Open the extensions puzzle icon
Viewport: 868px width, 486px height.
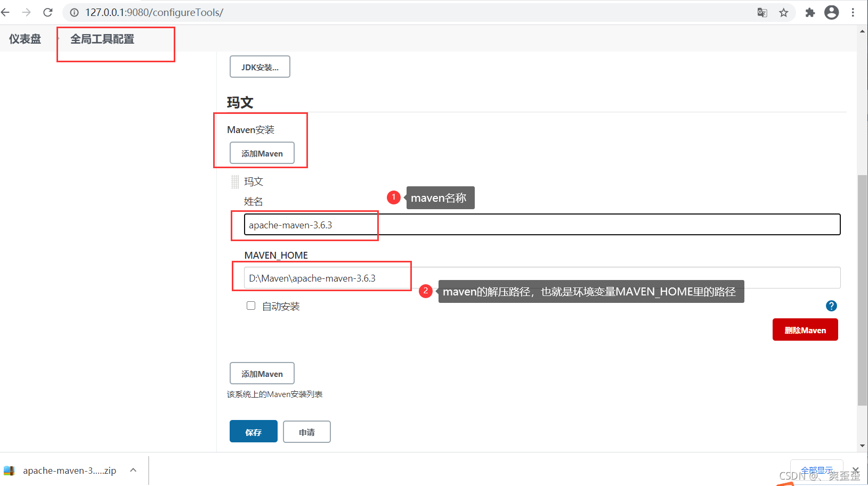click(810, 12)
